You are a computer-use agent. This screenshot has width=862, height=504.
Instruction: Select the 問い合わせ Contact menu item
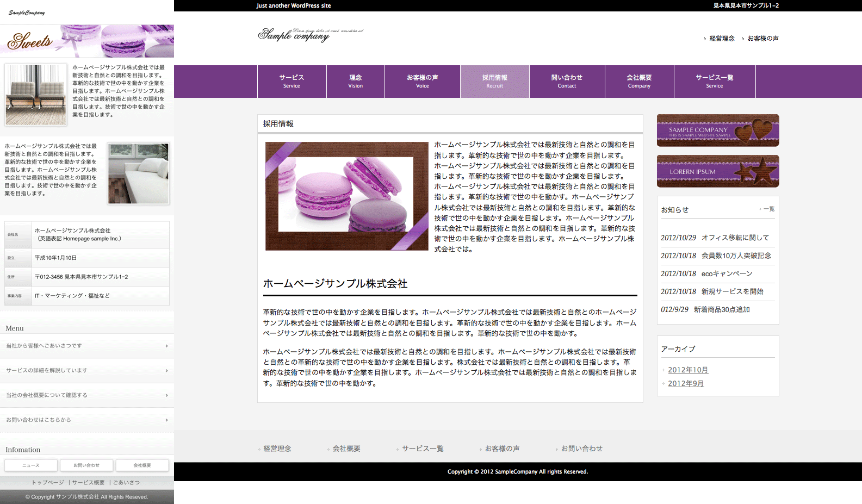[566, 82]
